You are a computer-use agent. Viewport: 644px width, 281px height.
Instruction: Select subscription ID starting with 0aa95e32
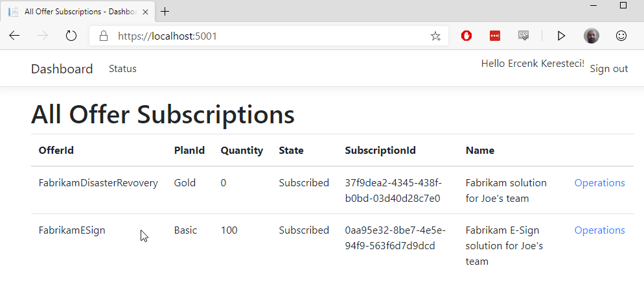(x=395, y=238)
